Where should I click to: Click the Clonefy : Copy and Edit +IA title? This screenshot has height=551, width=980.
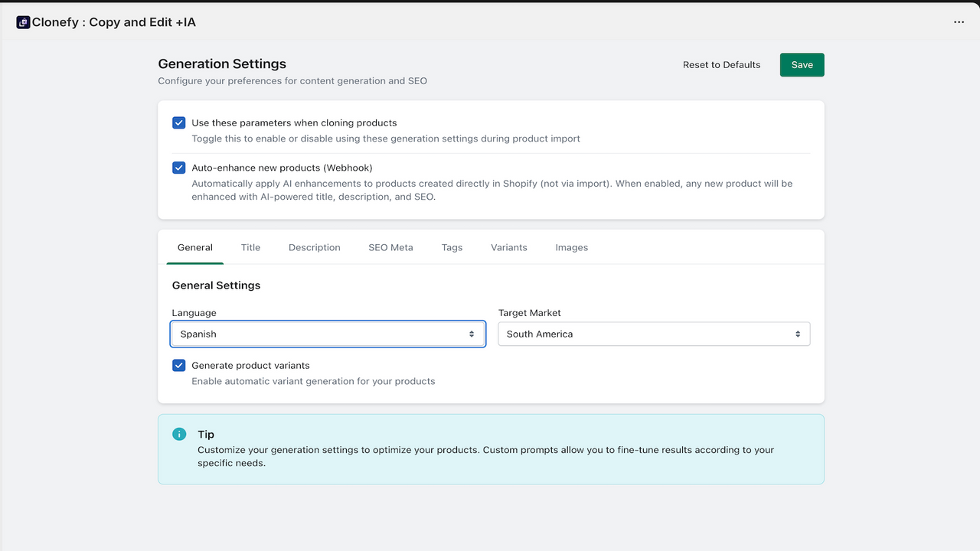pos(114,22)
